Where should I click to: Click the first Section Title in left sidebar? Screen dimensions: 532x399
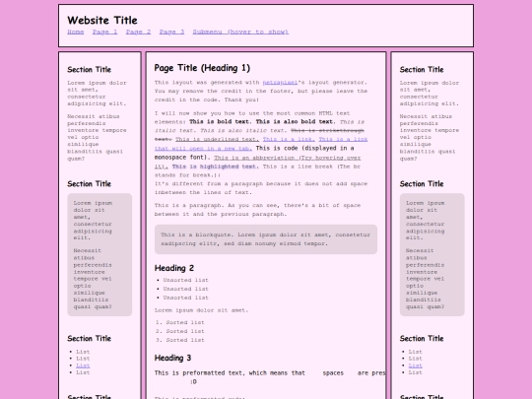(x=90, y=70)
